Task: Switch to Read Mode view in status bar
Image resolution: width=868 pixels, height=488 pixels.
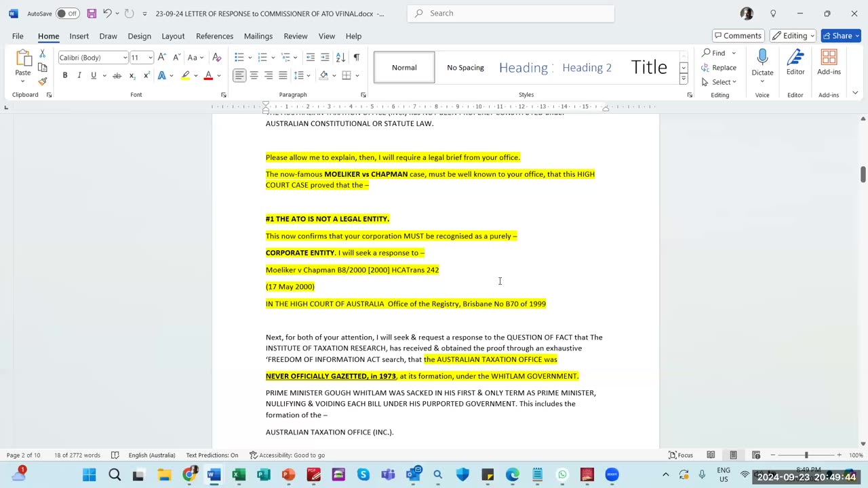Action: click(x=711, y=455)
